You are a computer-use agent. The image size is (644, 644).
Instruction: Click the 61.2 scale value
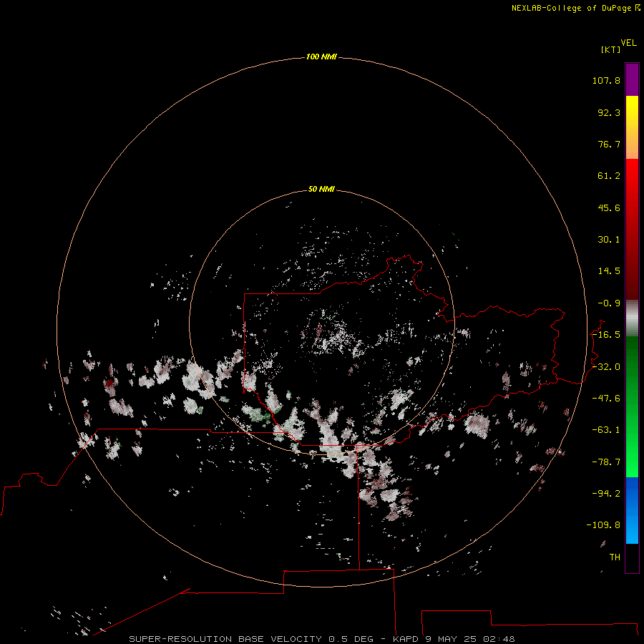(x=609, y=176)
